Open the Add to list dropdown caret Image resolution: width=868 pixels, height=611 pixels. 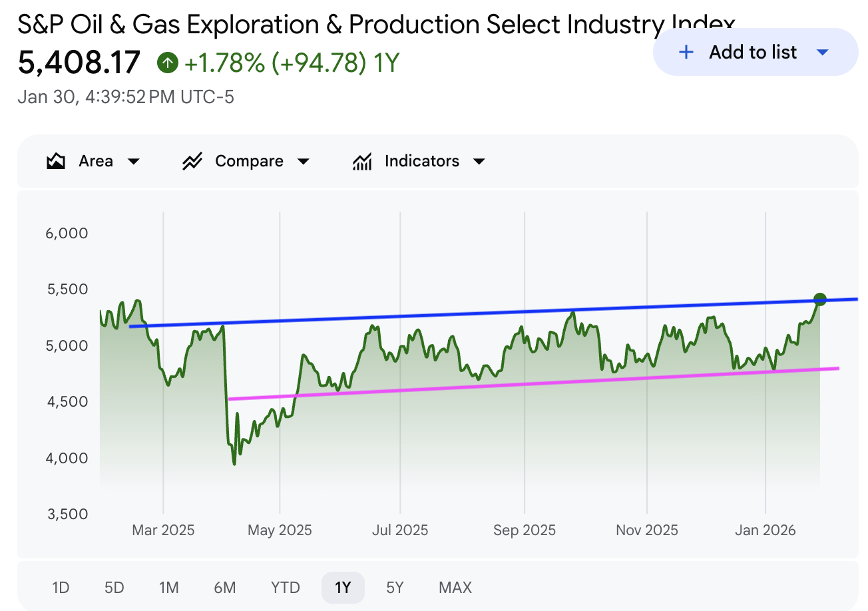(x=822, y=52)
